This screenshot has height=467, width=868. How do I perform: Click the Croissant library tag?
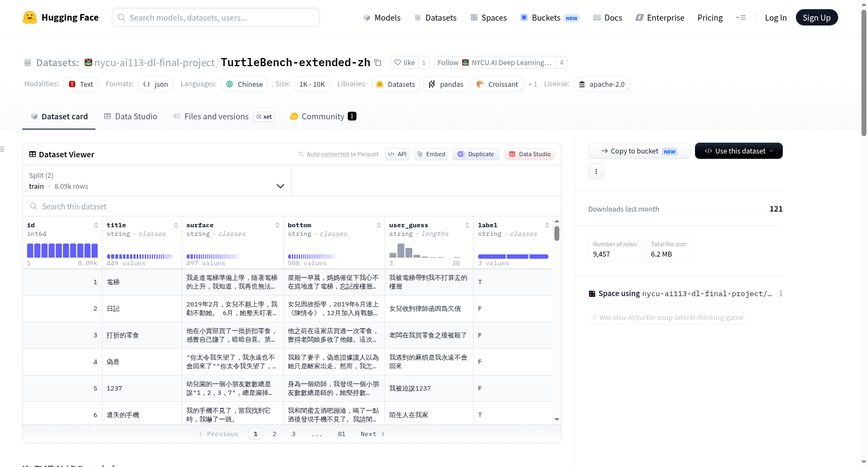(497, 84)
